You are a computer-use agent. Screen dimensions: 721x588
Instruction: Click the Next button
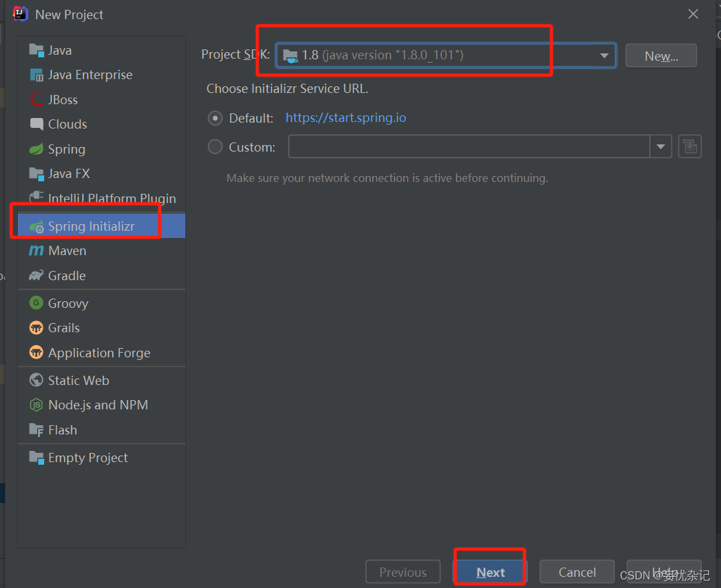(490, 572)
